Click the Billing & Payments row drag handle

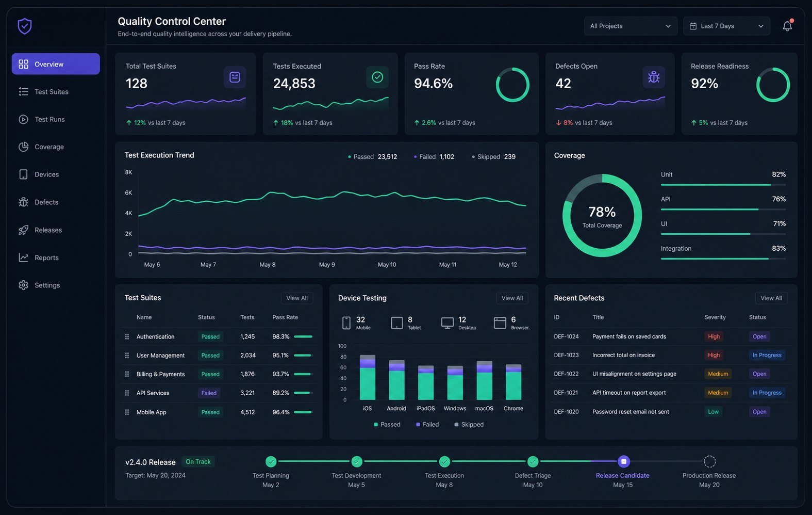(127, 374)
